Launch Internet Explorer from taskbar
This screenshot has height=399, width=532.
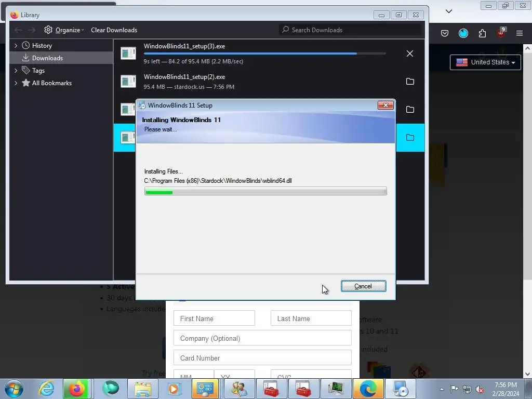coord(46,389)
